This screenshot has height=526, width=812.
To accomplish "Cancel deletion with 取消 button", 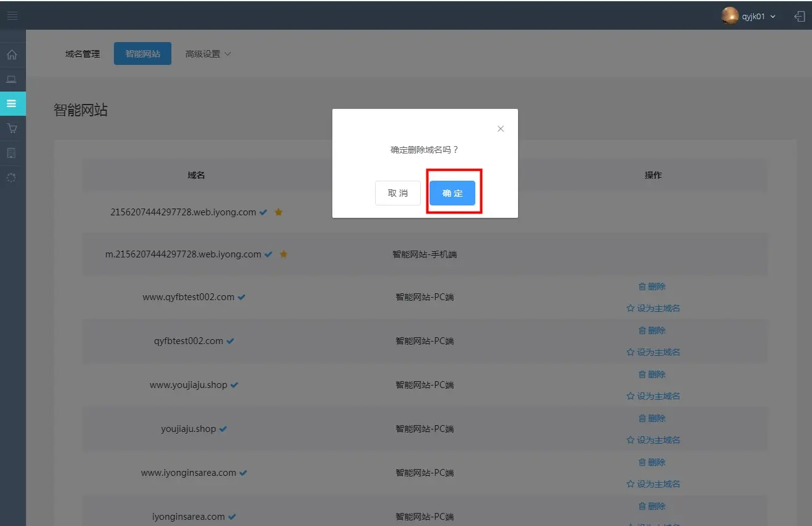I will point(397,193).
